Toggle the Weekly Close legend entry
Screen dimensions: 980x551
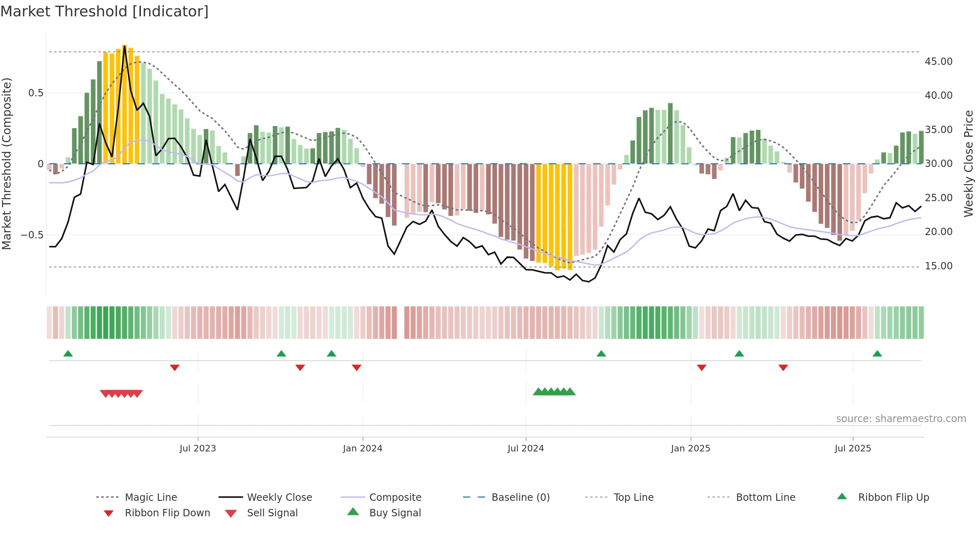point(265,497)
